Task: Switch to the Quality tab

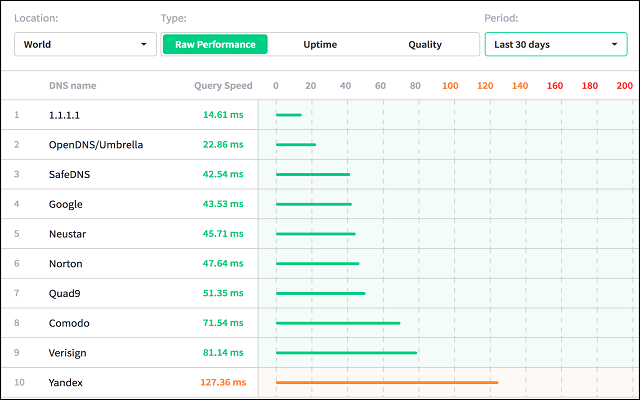Action: [x=424, y=45]
